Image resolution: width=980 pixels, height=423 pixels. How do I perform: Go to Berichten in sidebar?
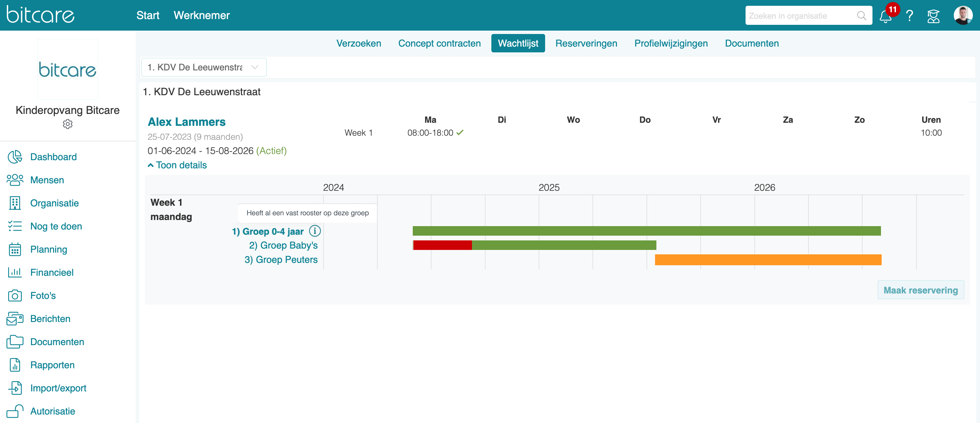(50, 319)
